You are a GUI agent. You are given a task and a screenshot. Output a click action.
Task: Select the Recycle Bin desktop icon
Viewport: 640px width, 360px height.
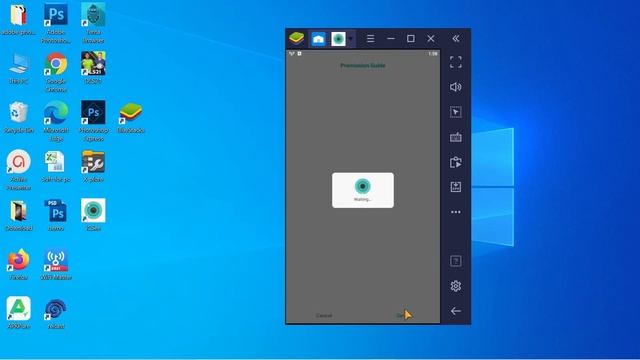pos(19,117)
